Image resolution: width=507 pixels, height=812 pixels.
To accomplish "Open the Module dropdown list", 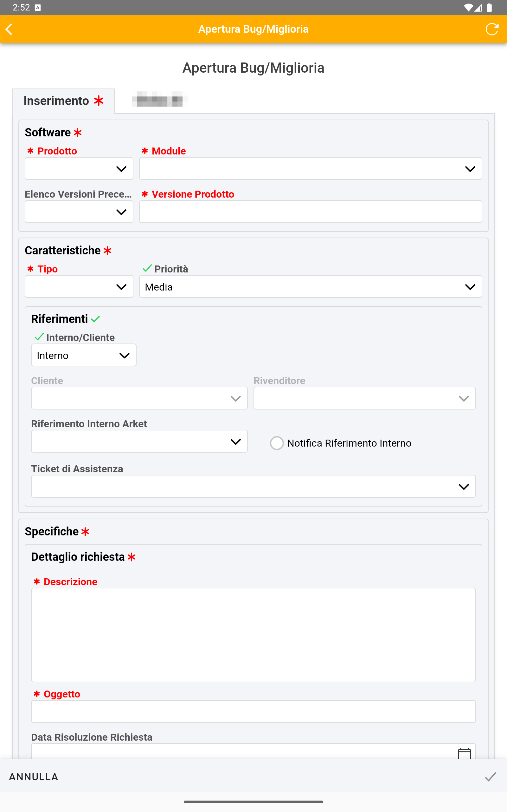I will point(310,168).
